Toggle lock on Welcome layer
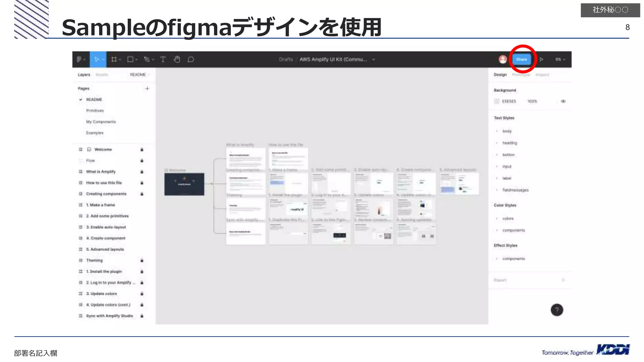This screenshot has width=644, height=362. tap(142, 150)
